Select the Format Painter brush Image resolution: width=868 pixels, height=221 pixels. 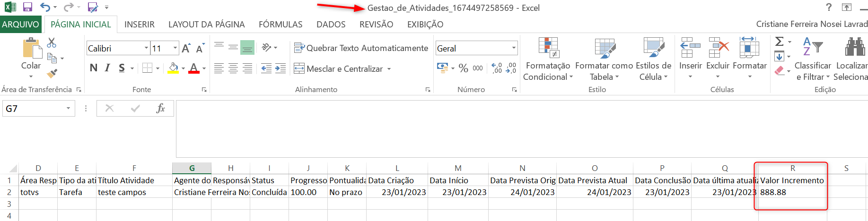(52, 74)
